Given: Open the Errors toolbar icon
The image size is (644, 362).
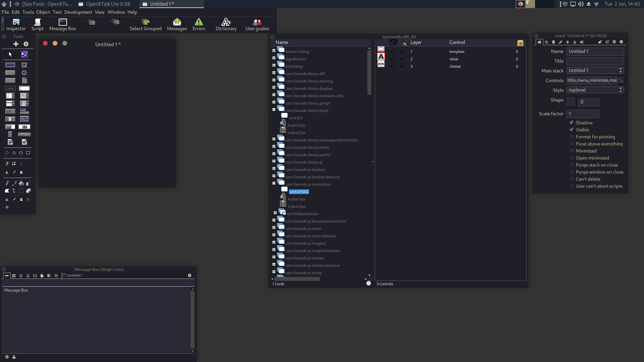Looking at the screenshot, I should pyautogui.click(x=199, y=25).
